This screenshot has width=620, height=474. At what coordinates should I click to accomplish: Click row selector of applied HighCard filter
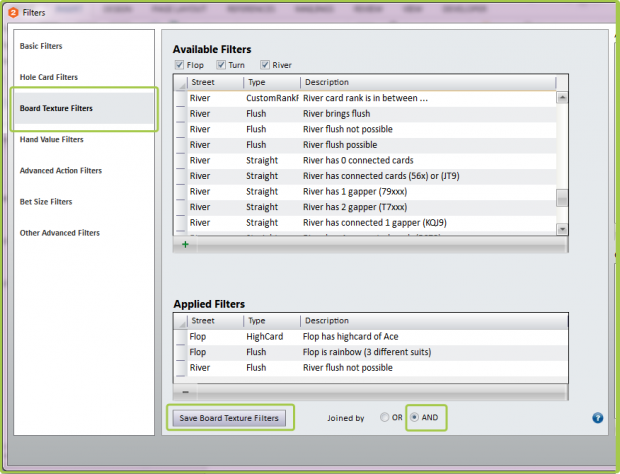(x=181, y=337)
